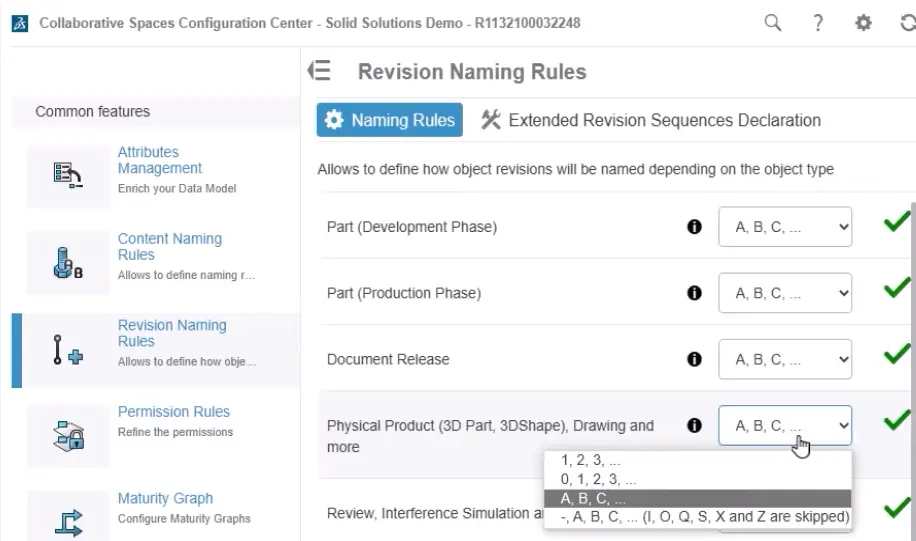Image resolution: width=916 pixels, height=541 pixels.
Task: Switch to Extended Revision Sequences Declaration tab
Action: point(651,120)
